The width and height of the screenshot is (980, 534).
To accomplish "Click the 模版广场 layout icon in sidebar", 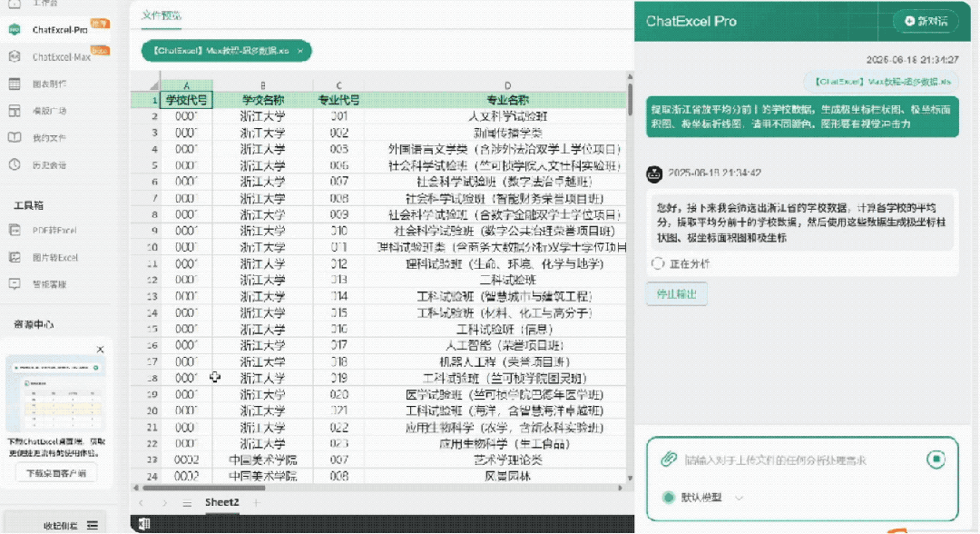I will (x=15, y=111).
